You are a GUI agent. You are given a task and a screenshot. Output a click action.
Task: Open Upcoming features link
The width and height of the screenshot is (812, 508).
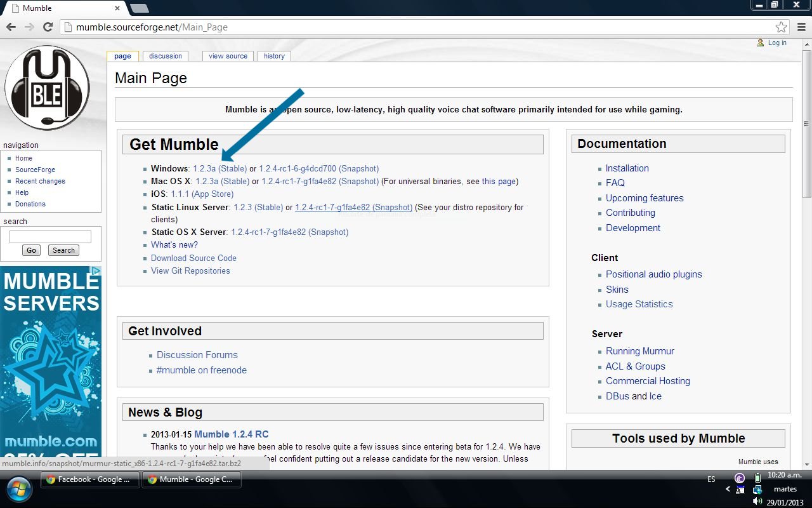tap(645, 198)
